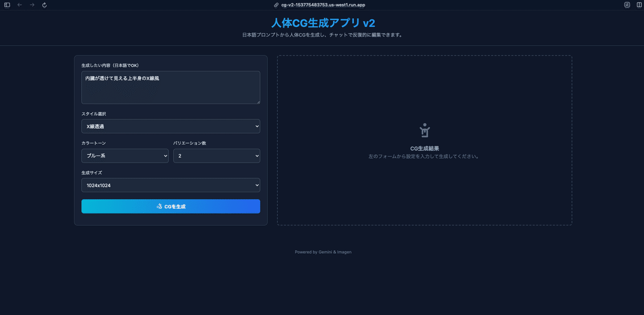Open the カラートーン dropdown showing ブルー系
The height and width of the screenshot is (315, 644).
tap(125, 156)
